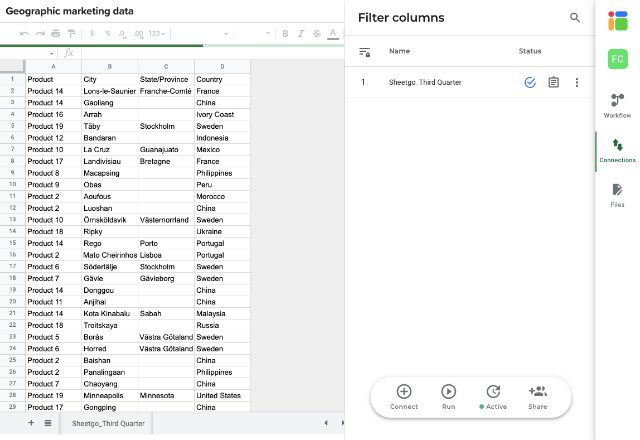Viewport: 640px width, 440px height.
Task: Select the paint format tool
Action: click(x=71, y=33)
